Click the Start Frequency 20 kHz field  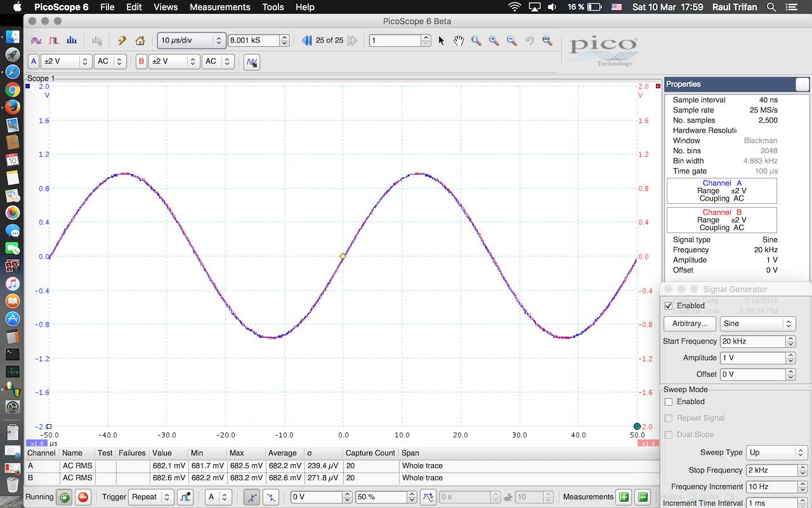[753, 341]
